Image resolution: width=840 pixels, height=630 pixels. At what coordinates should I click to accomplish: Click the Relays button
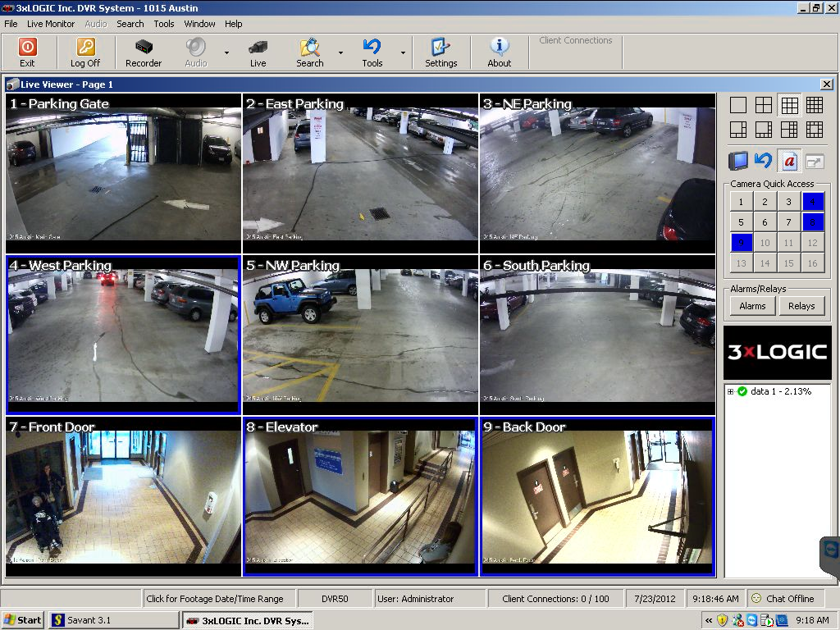(x=801, y=306)
